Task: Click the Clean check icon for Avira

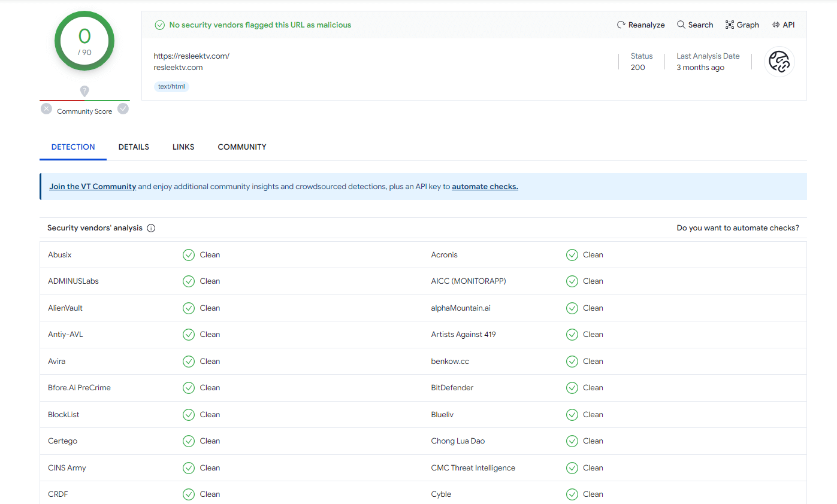Action: coord(189,362)
